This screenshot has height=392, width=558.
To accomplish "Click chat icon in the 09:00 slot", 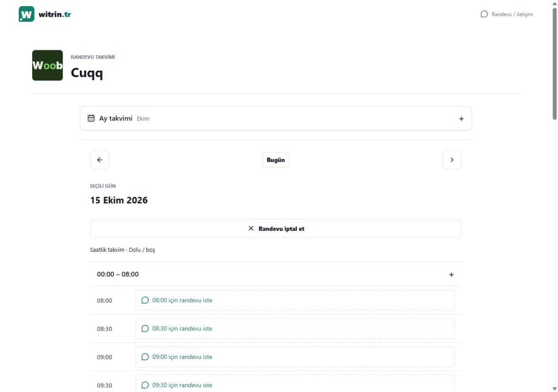I will click(145, 357).
